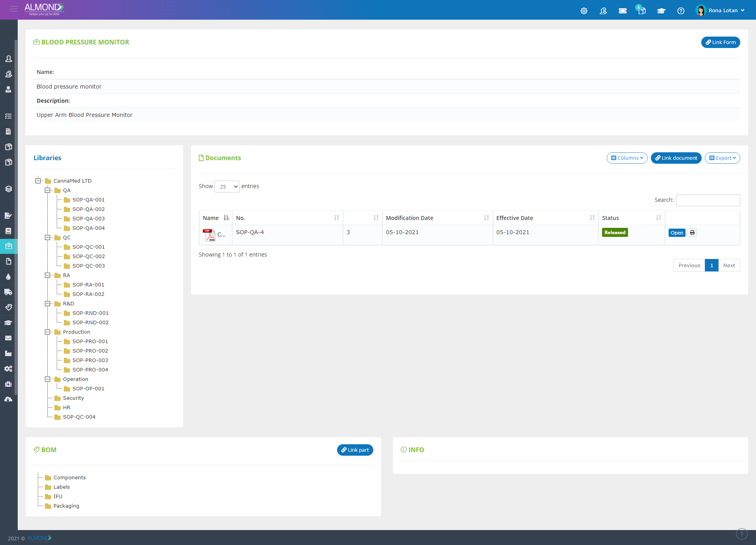Click the documents Search field
The width and height of the screenshot is (756, 545).
click(x=708, y=200)
